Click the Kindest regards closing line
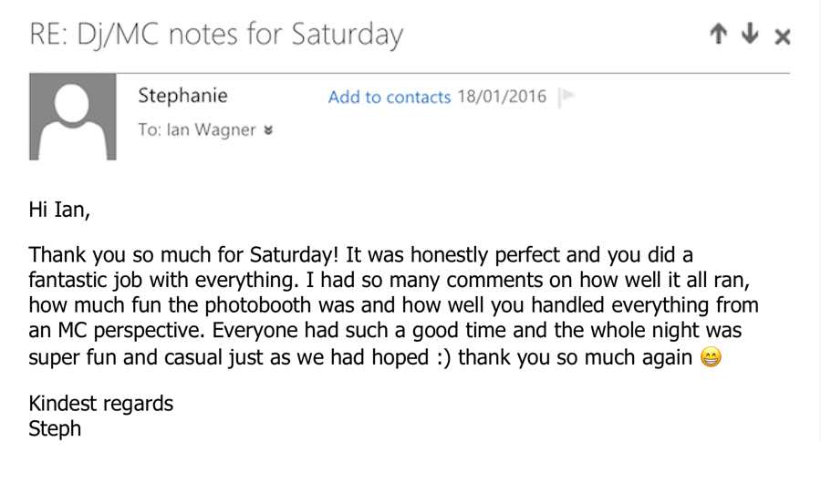 tap(100, 403)
